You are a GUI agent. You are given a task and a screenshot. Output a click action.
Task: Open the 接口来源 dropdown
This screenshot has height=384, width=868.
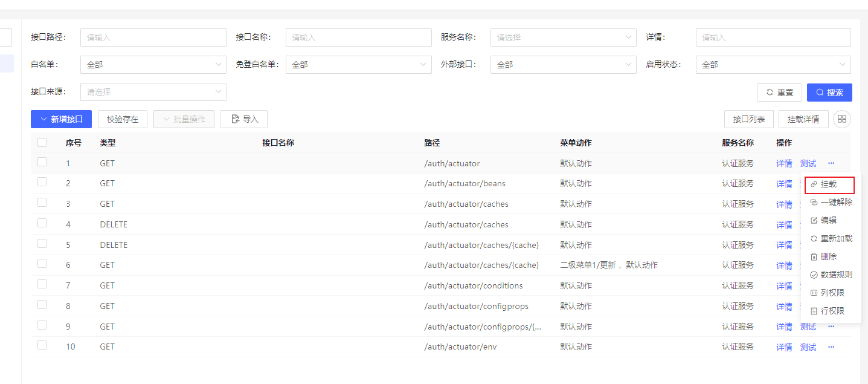click(x=153, y=92)
